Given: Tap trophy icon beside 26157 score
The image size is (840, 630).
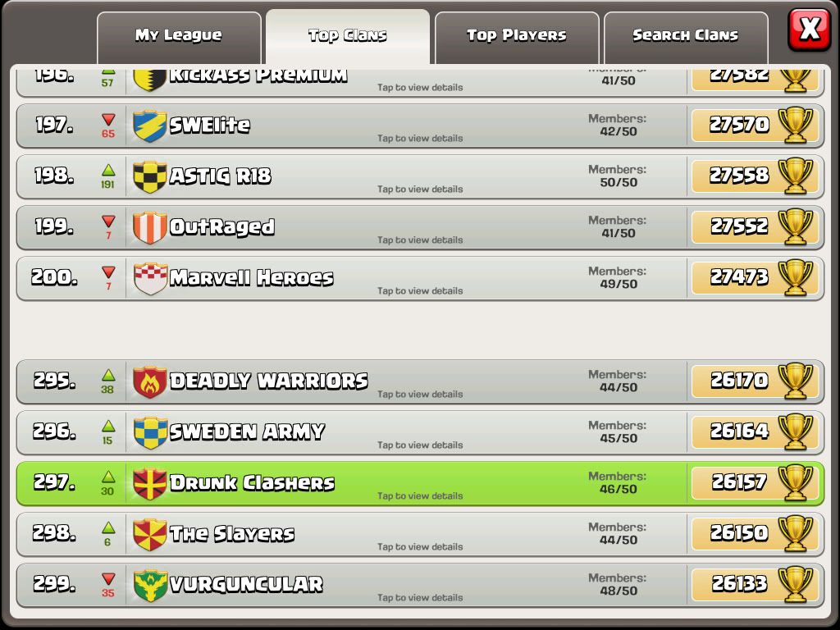Looking at the screenshot, I should [x=796, y=482].
